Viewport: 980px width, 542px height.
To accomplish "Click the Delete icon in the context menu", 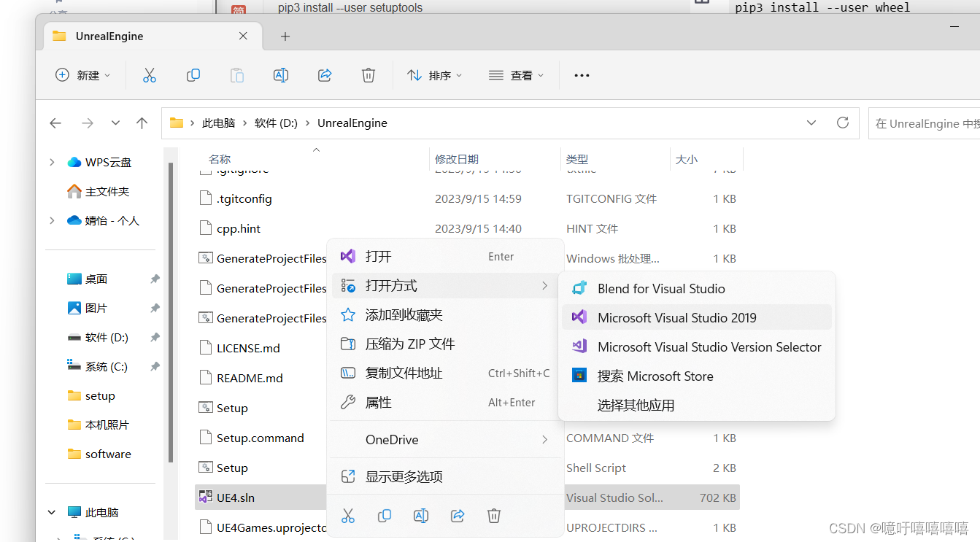I will coord(494,516).
